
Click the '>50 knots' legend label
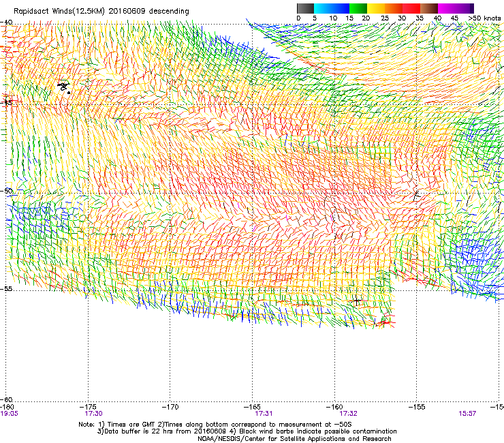484,18
